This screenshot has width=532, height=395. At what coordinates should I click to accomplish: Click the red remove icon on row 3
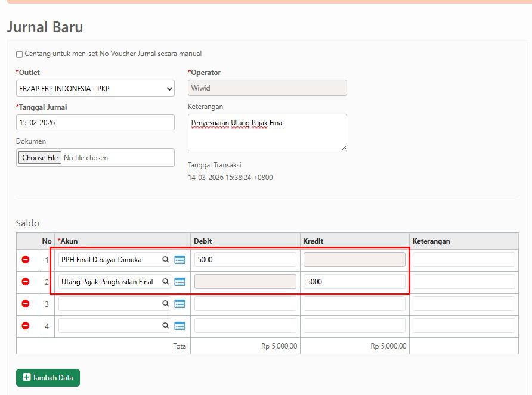point(26,304)
